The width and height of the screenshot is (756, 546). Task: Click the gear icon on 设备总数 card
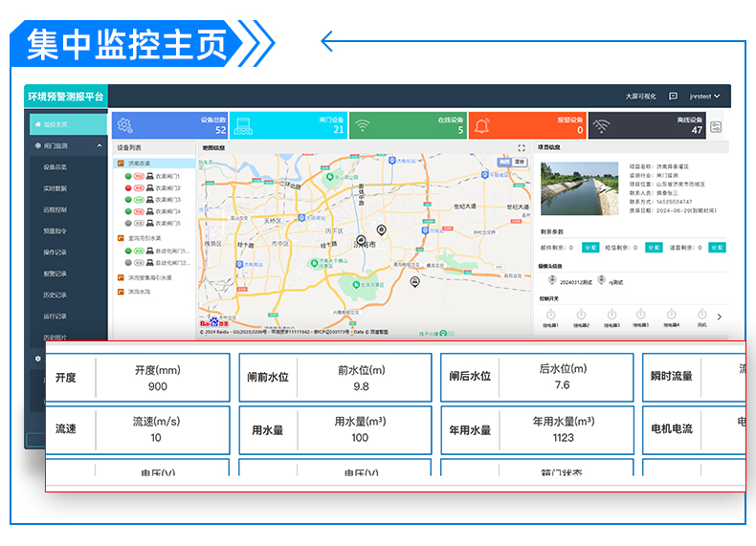(x=124, y=125)
